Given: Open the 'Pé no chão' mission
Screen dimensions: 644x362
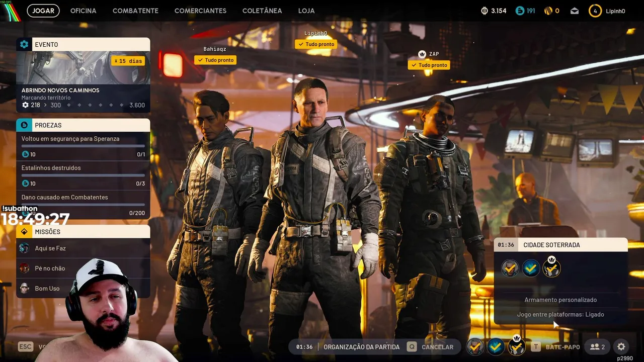Looking at the screenshot, I should pyautogui.click(x=83, y=268).
